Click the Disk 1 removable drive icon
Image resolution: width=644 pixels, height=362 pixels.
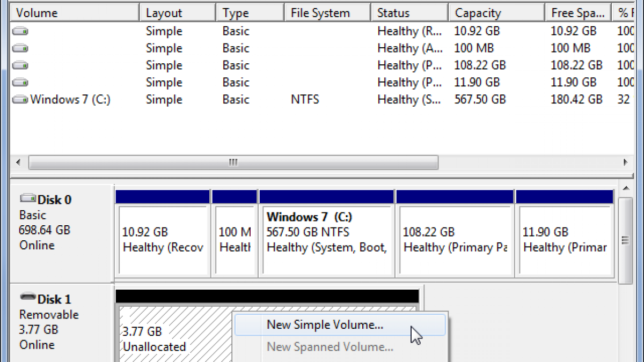[27, 298]
